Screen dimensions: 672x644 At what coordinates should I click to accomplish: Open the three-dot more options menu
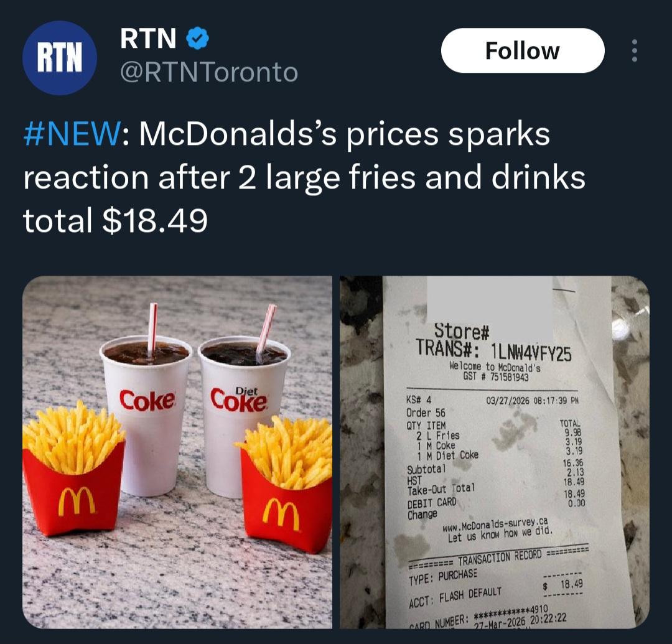coord(635,50)
